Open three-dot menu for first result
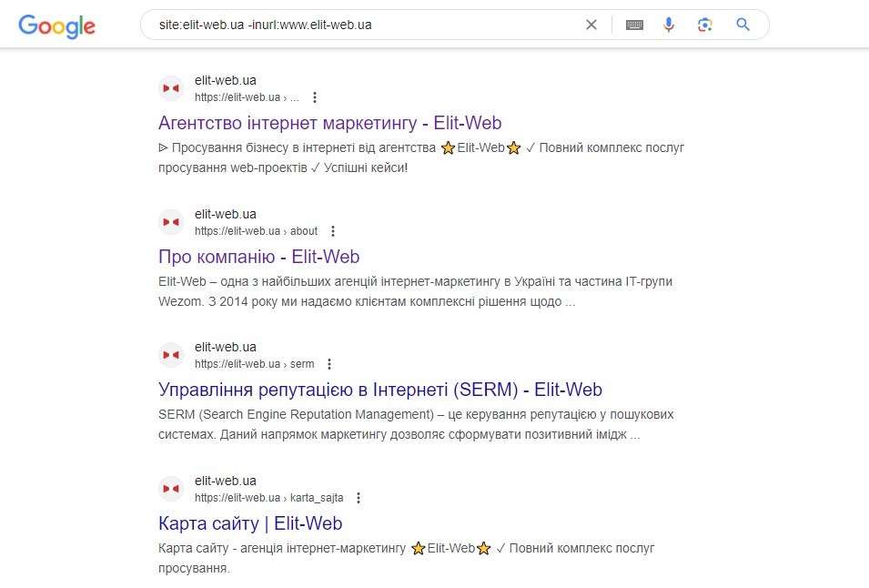This screenshot has height=588, width=869. 315,97
